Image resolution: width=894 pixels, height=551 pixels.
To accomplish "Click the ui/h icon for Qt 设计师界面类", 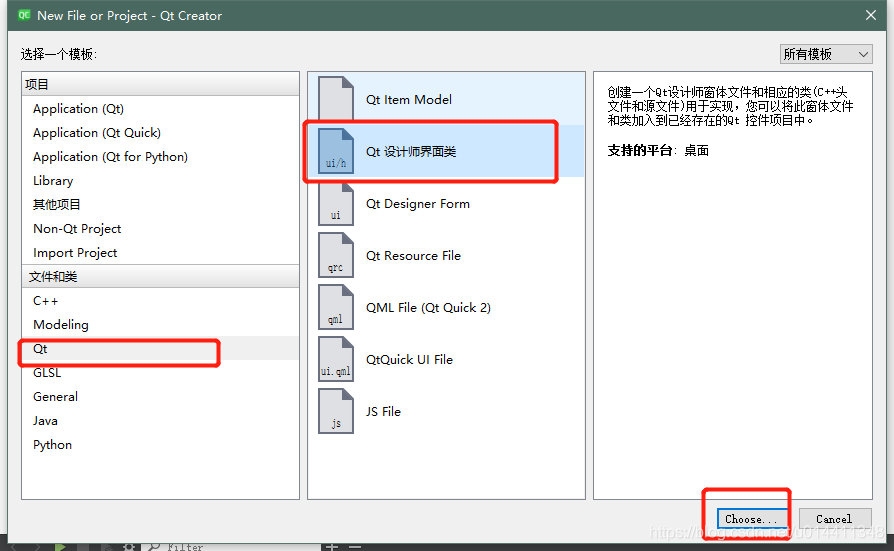I will [336, 151].
